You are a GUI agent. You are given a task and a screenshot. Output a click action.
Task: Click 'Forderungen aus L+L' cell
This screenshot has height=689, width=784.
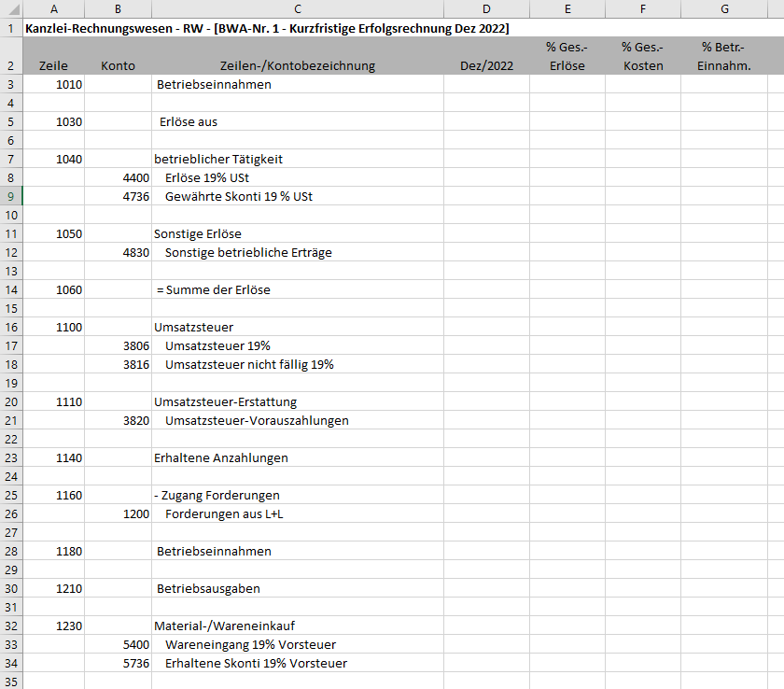coord(298,514)
